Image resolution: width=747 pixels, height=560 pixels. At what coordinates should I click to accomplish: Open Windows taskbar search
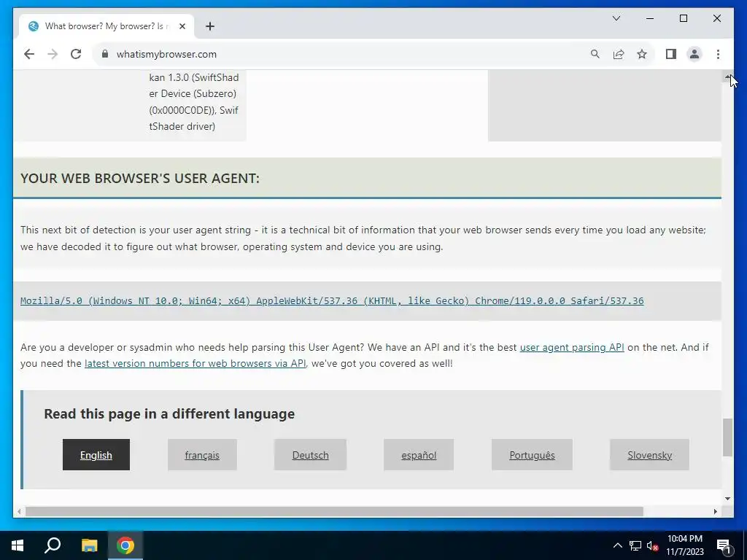(x=53, y=545)
